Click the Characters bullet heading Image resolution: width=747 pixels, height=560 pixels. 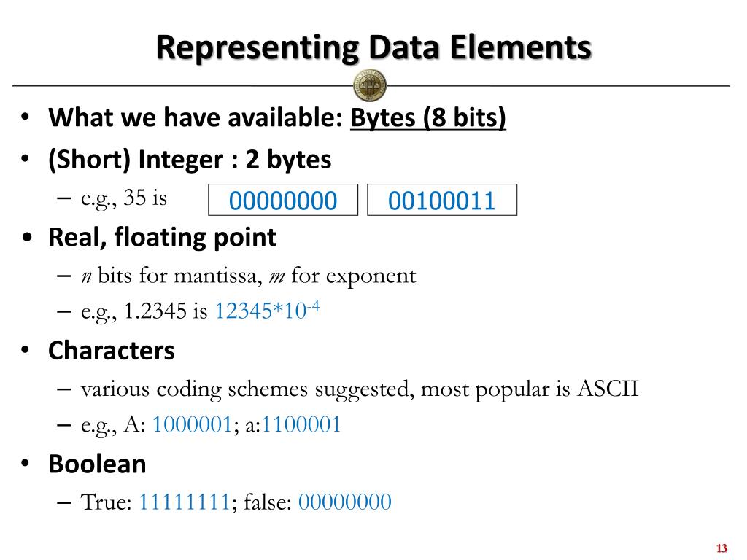112,351
